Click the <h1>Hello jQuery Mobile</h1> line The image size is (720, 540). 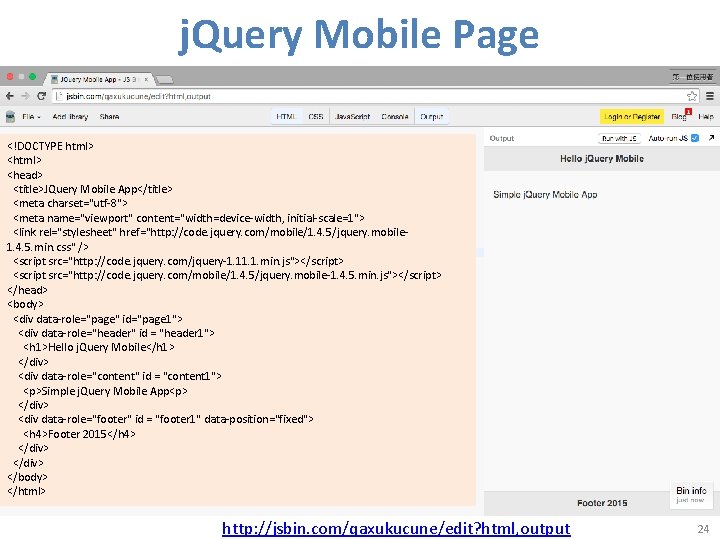click(99, 347)
